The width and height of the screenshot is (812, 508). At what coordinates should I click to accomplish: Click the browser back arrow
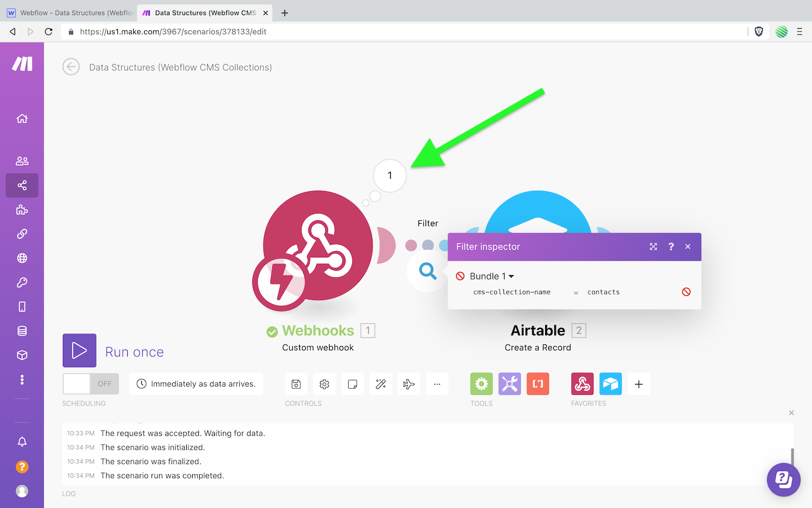(12, 31)
